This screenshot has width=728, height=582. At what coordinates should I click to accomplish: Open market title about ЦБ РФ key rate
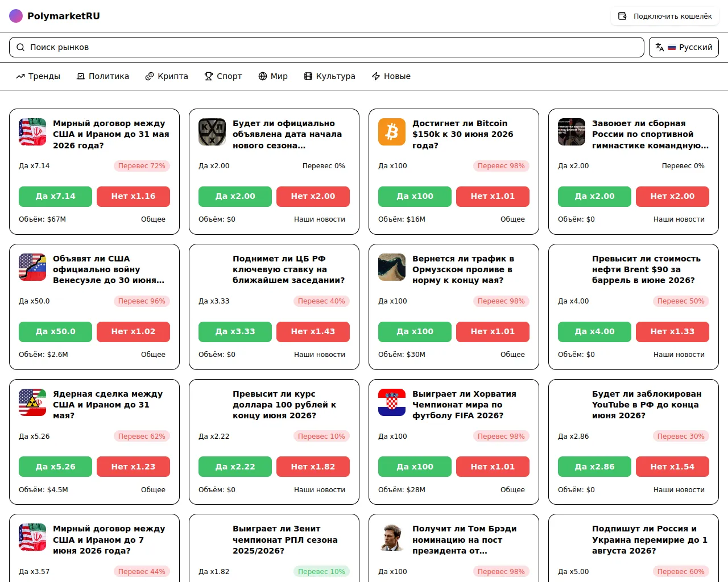[x=288, y=269]
